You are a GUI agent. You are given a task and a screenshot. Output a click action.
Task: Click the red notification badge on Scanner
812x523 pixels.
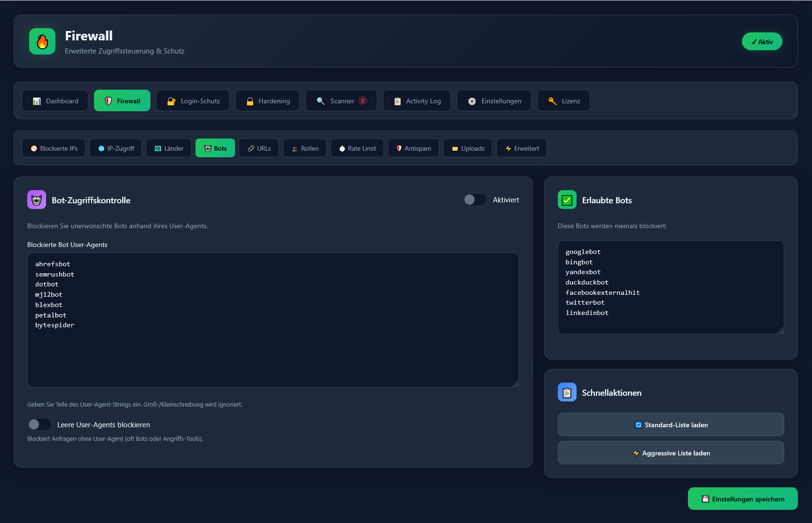(362, 101)
